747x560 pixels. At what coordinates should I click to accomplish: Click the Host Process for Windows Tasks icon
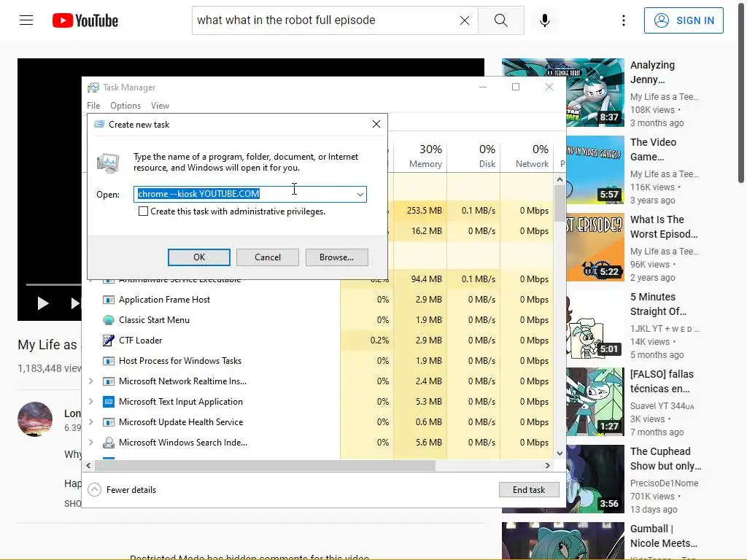click(109, 361)
